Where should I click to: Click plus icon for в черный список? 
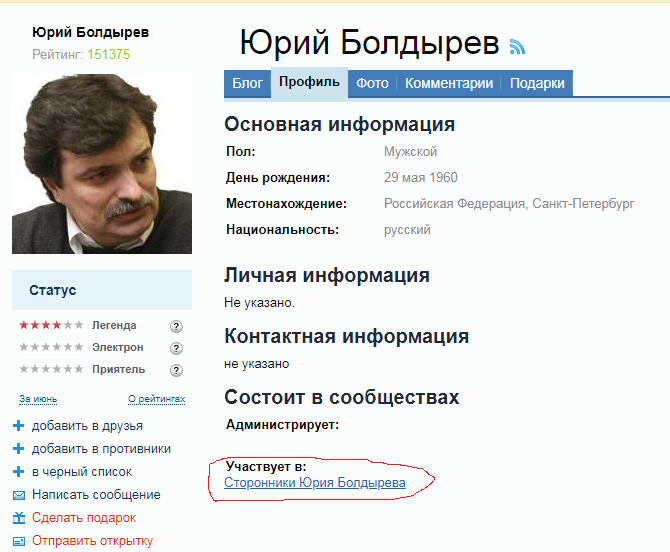click(19, 472)
